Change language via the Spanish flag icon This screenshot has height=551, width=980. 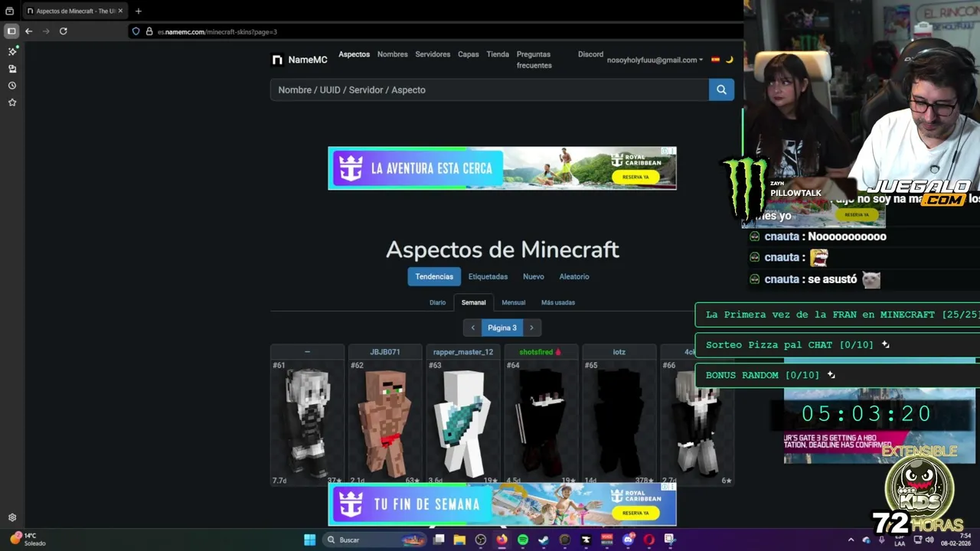click(715, 60)
